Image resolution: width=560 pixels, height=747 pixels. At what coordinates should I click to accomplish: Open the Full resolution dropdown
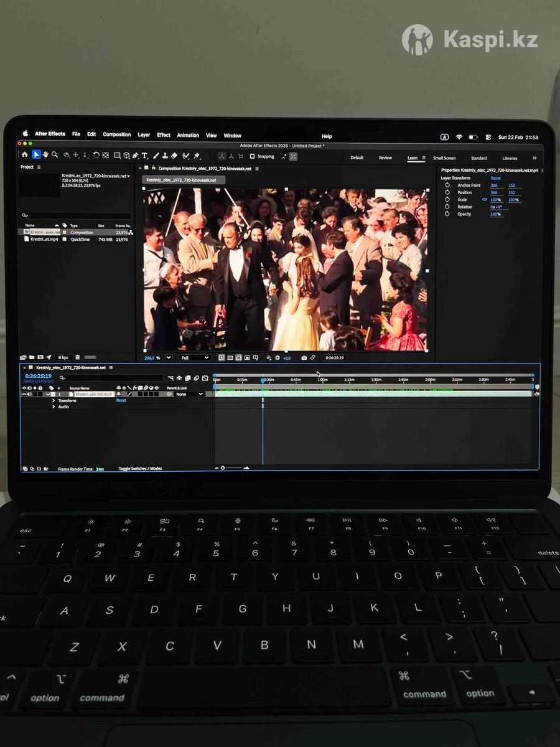point(195,358)
